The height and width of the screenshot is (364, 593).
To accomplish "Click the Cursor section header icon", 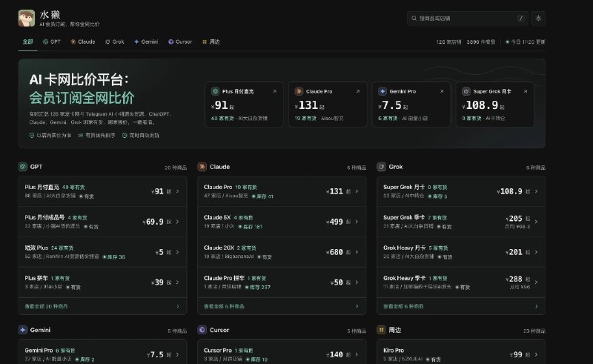I will (x=202, y=330).
